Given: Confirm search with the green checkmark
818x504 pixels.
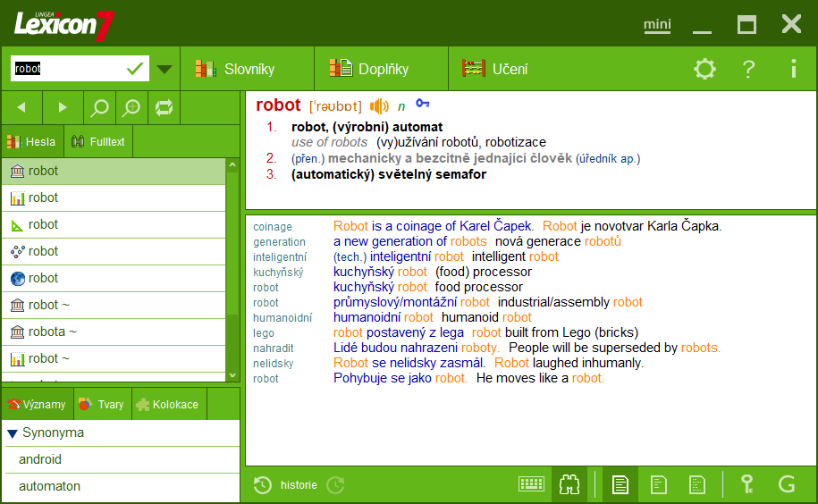Looking at the screenshot, I should (135, 69).
